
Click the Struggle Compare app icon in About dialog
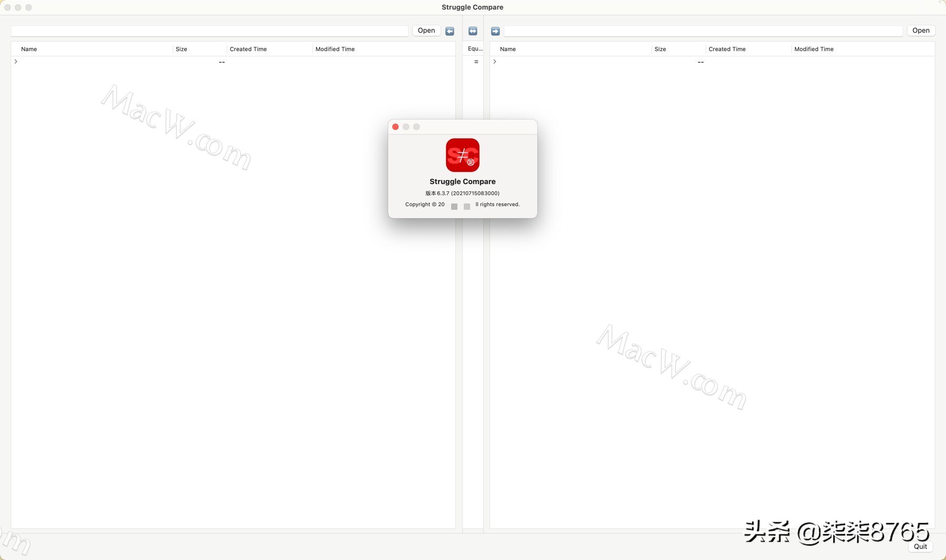click(463, 155)
